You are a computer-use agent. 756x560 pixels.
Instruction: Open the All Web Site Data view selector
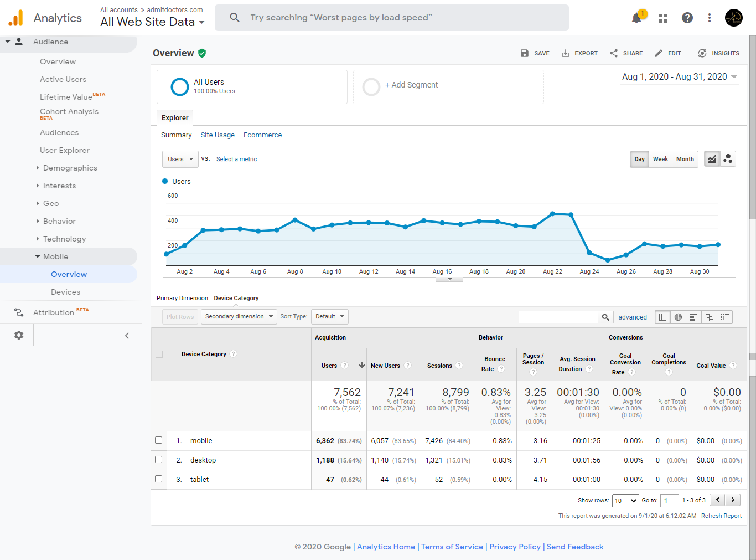[x=152, y=22]
